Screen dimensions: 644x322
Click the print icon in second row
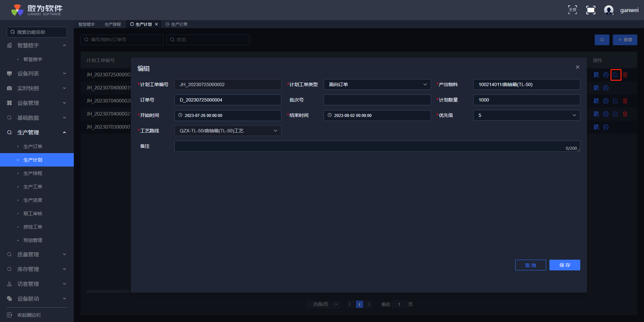coord(606,88)
